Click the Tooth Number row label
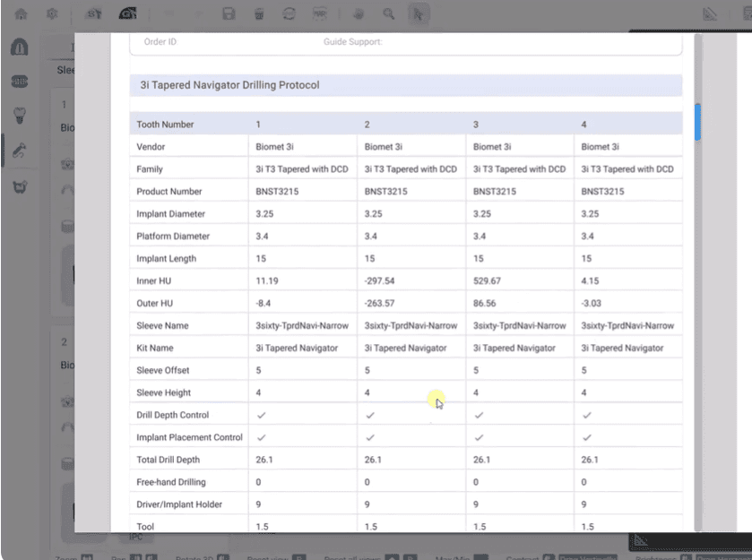This screenshot has height=560, width=752. pos(165,125)
